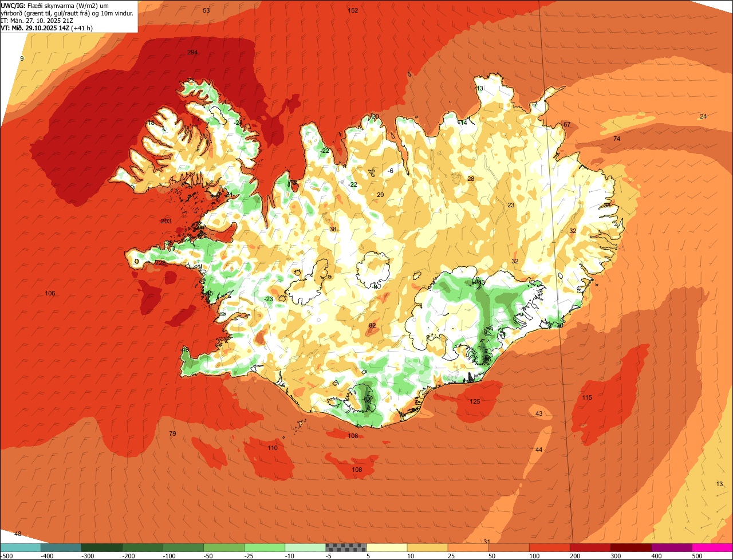Click the map value 79
The width and height of the screenshot is (733, 560).
tap(172, 433)
